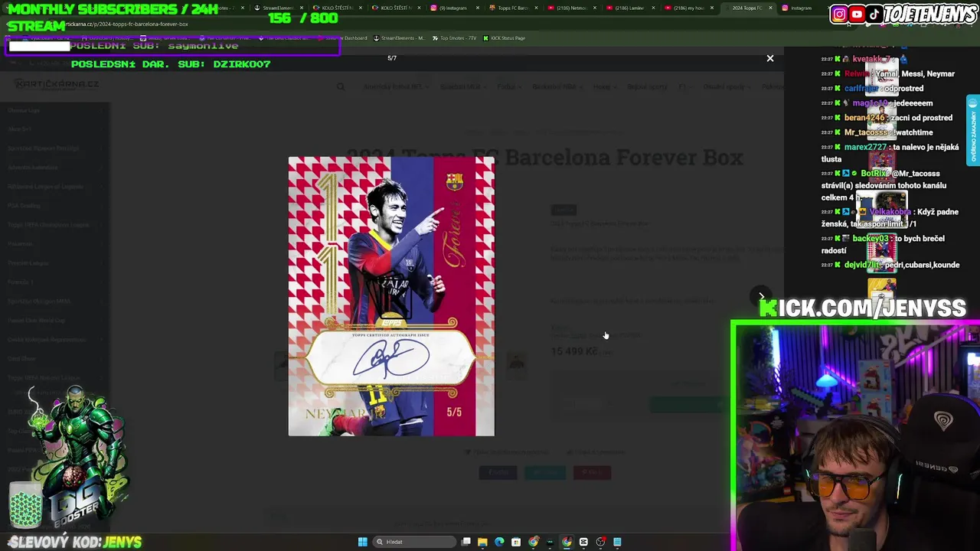Select Topps UEFA Champions League sidebar item
The width and height of the screenshot is (980, 551).
[x=48, y=225]
